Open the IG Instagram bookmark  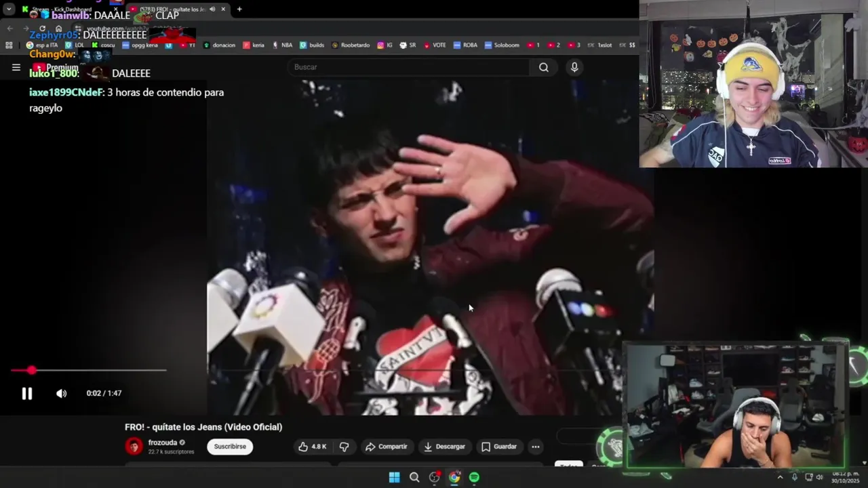click(384, 45)
